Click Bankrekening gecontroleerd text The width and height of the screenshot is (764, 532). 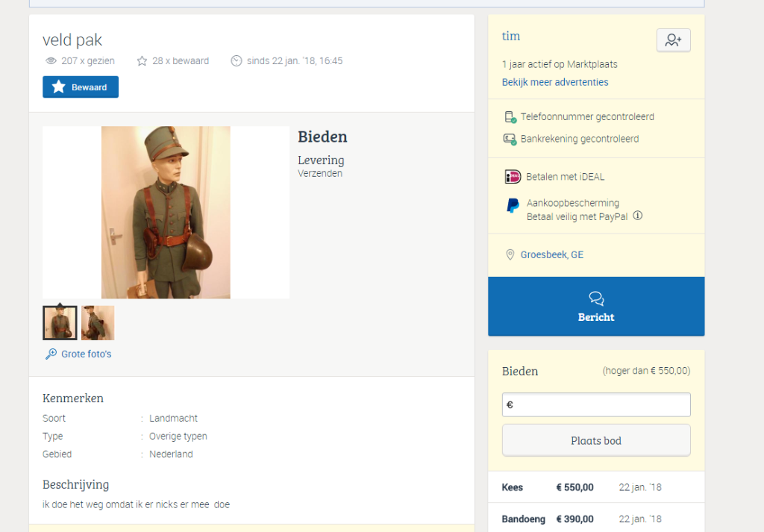tap(579, 139)
